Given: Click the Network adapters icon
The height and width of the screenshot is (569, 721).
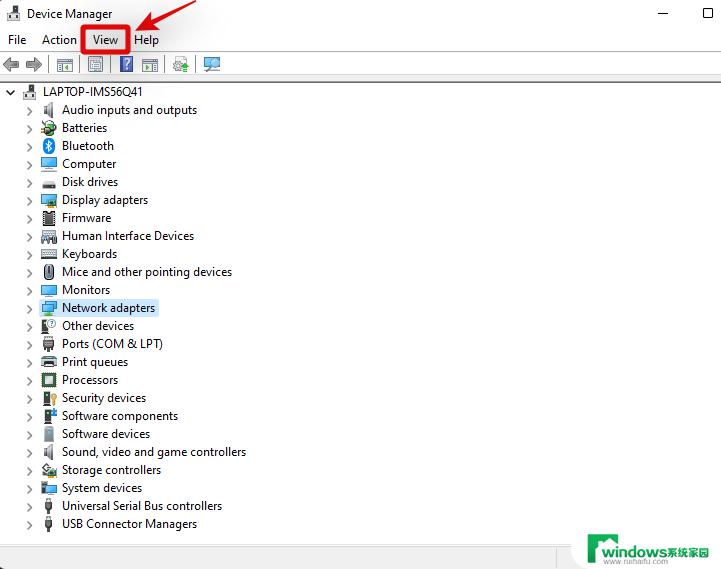Looking at the screenshot, I should tap(49, 308).
